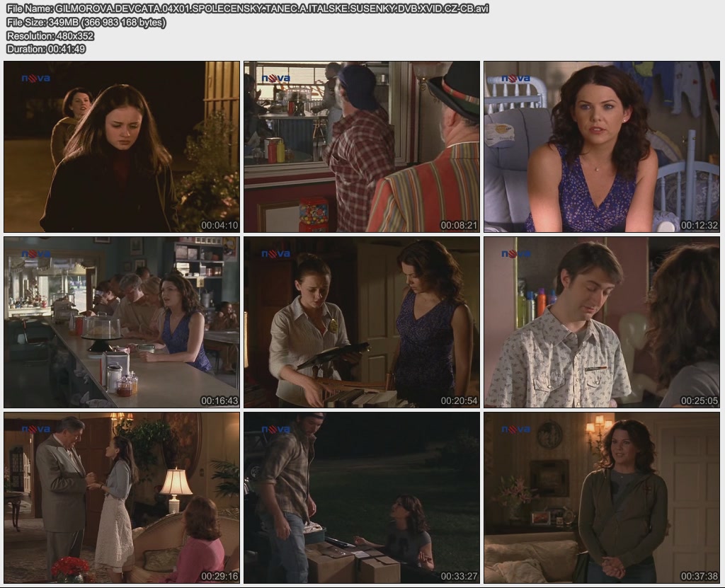This screenshot has height=588, width=725.
Task: Click the Nova logo in the first thumbnail
Action: [36, 79]
